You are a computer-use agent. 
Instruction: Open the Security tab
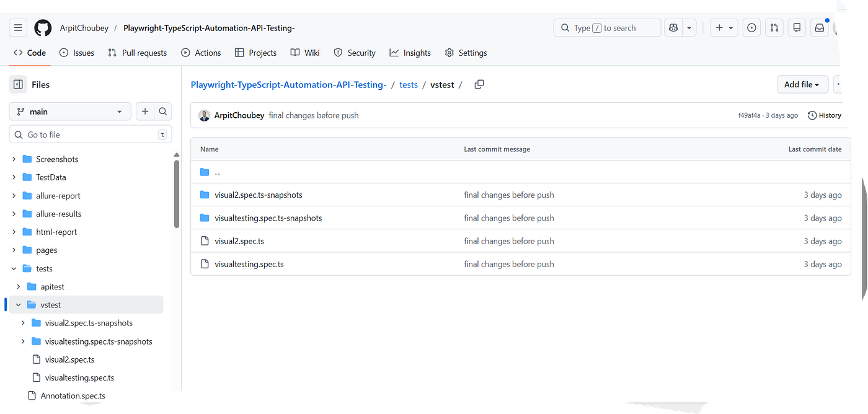355,53
